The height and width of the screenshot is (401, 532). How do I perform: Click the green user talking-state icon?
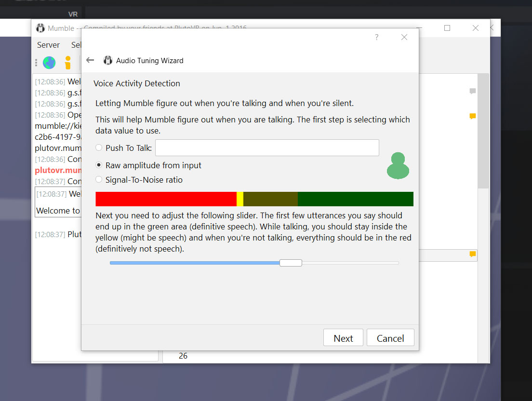[x=398, y=165]
